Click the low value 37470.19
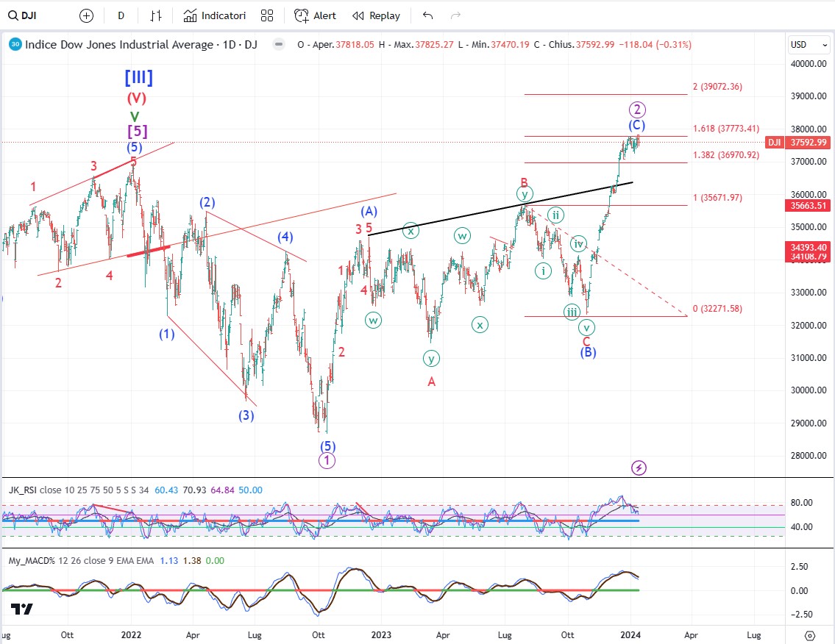The image size is (835, 644). [x=510, y=45]
